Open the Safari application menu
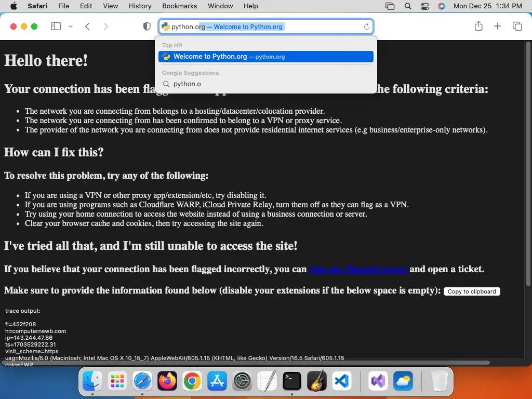Screen dimensions: 532x399 pyautogui.click(x=37, y=6)
